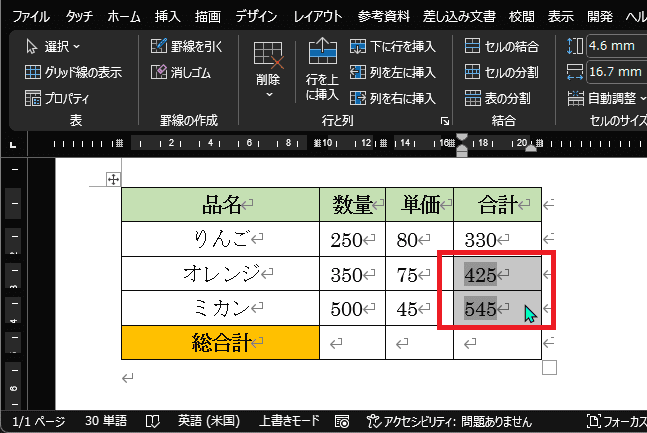
Task: Click the proofing book icon in status bar
Action: 153,421
